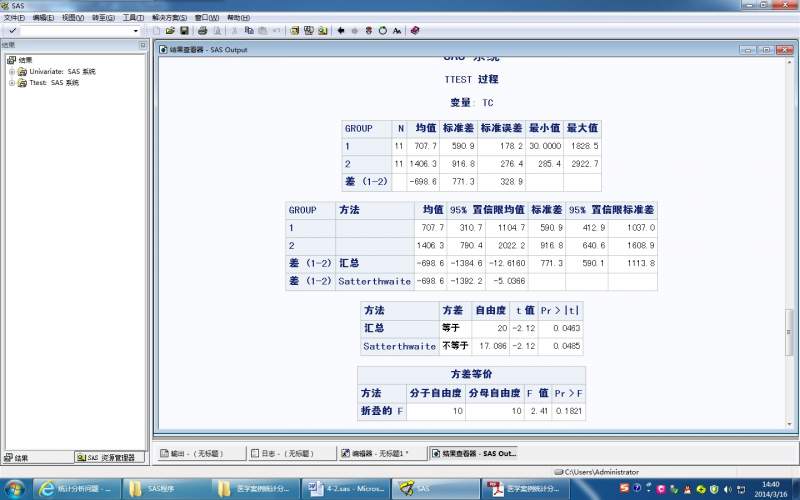Click the Aa font toolbar icon
The image size is (800, 500).
coord(397,31)
